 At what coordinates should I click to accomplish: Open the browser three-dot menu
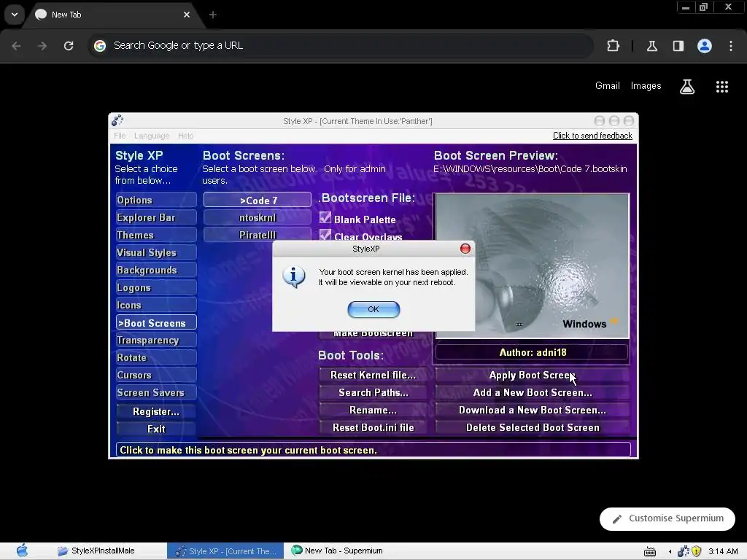(731, 46)
